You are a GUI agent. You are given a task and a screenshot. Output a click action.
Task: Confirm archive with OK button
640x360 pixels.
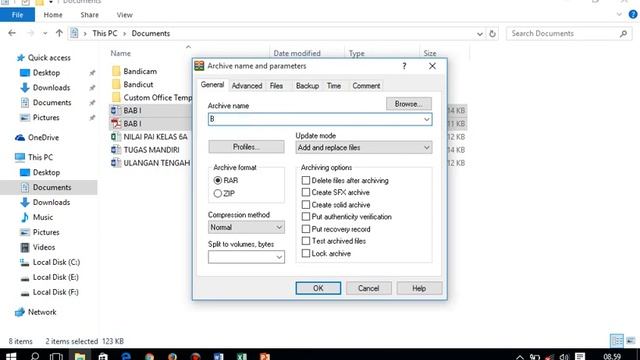(318, 288)
